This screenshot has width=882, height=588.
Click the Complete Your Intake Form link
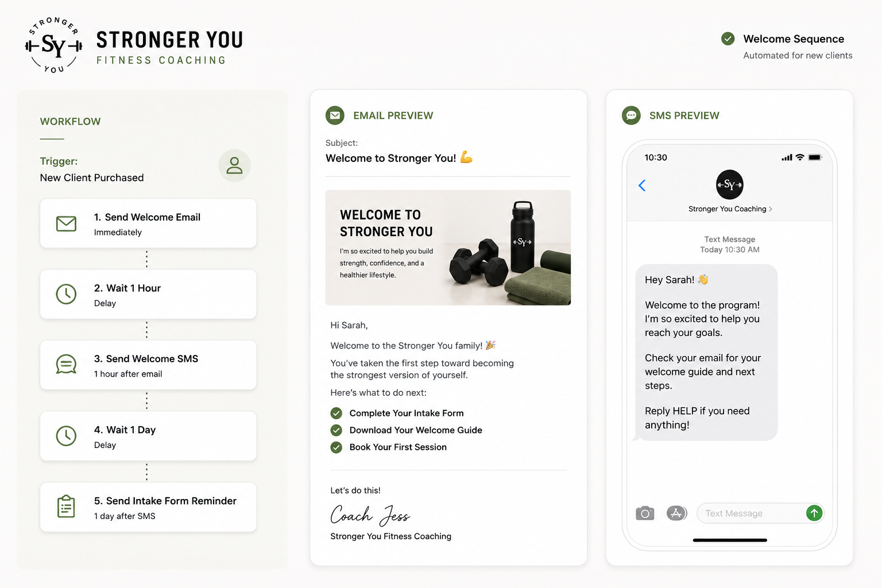pos(407,413)
